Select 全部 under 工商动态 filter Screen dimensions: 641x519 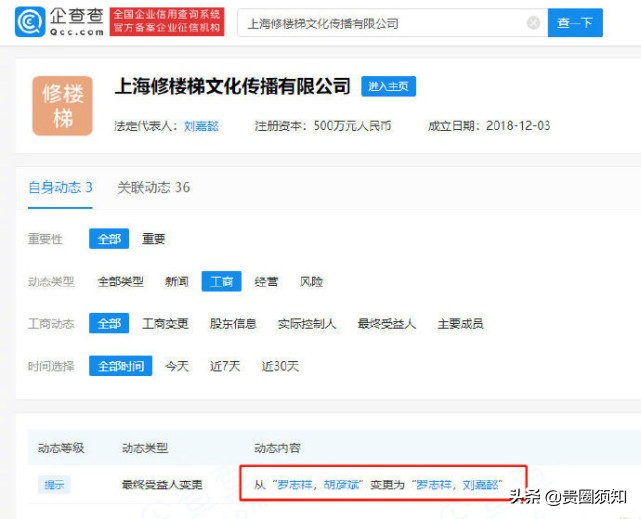tap(109, 324)
